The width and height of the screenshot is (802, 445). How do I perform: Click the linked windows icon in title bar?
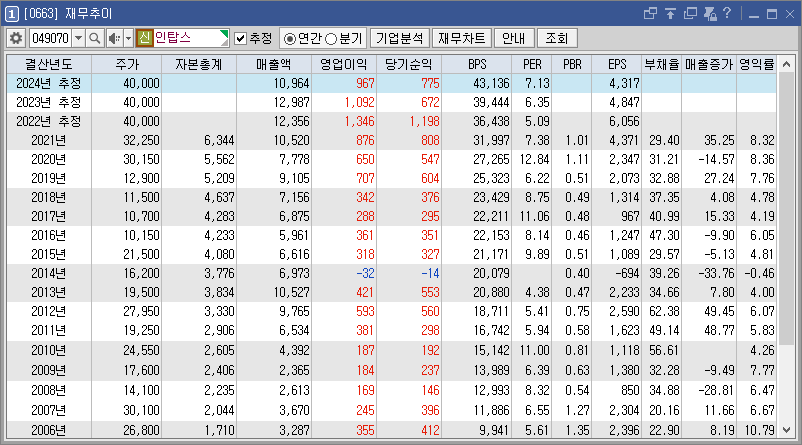pos(650,13)
